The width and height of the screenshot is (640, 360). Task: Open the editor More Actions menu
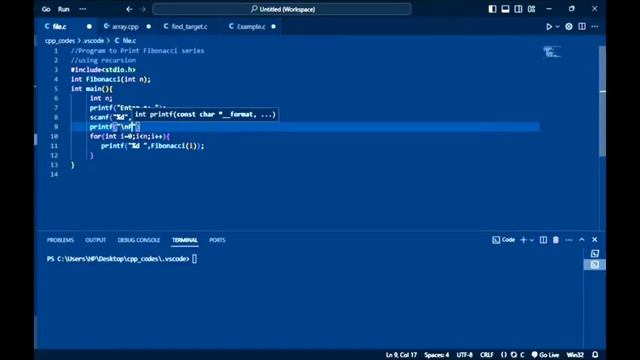[595, 27]
